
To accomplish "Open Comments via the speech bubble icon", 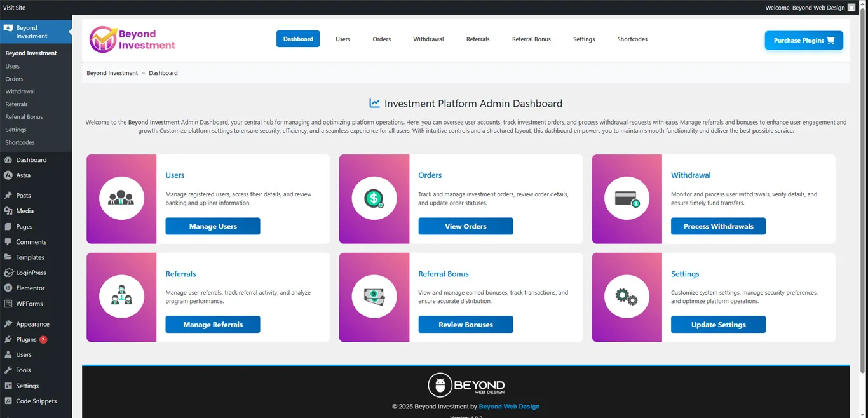I will click(8, 242).
